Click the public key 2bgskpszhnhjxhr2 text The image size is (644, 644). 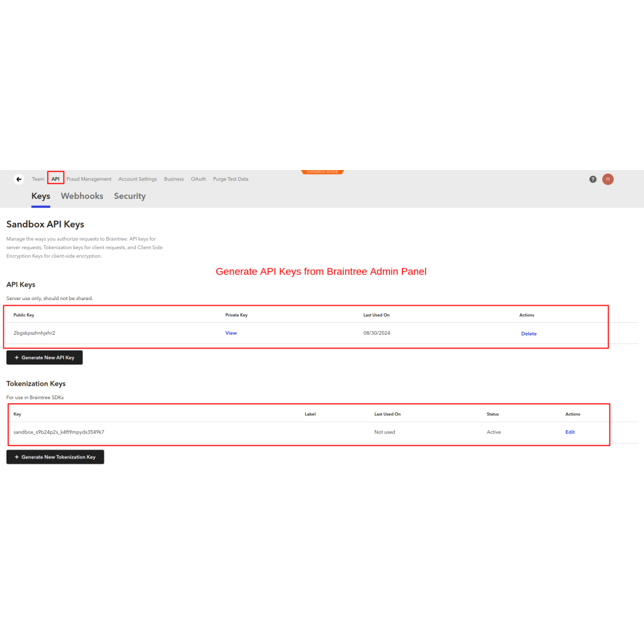(34, 333)
